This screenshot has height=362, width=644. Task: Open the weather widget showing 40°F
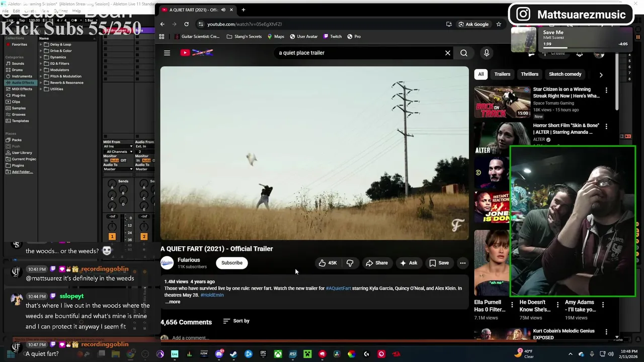click(525, 354)
